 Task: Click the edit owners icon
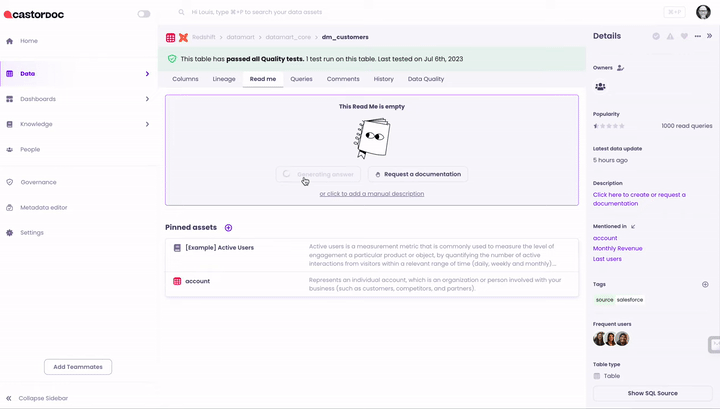pyautogui.click(x=621, y=68)
